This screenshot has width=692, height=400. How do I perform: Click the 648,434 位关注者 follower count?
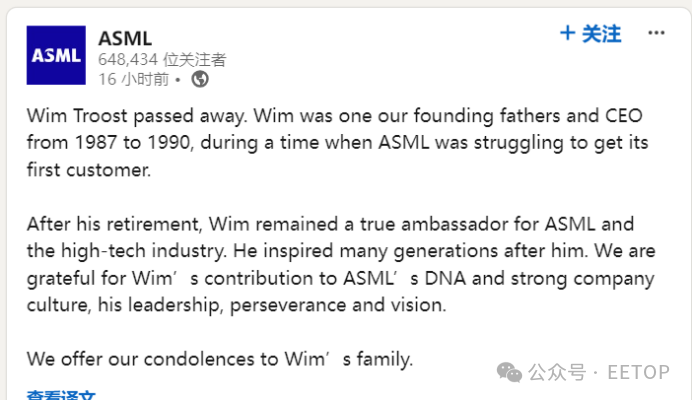162,59
